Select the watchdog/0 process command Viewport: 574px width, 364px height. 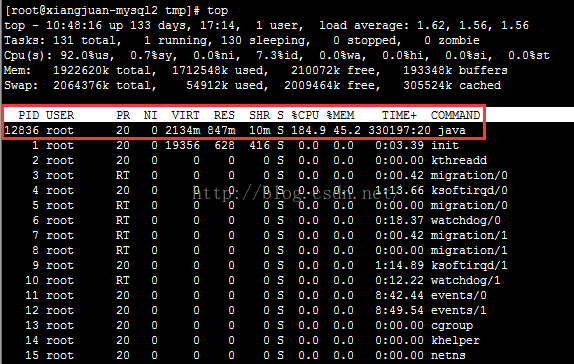466,221
